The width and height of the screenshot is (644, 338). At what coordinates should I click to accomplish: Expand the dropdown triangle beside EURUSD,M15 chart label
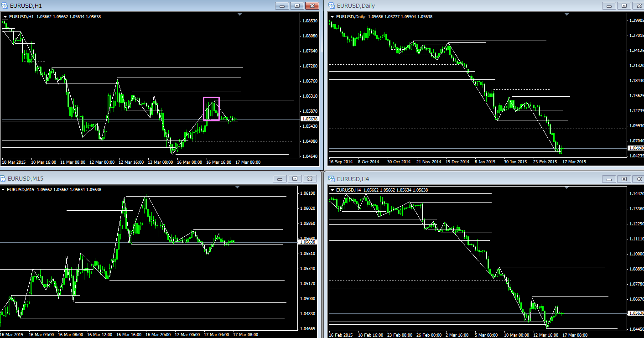[4, 190]
